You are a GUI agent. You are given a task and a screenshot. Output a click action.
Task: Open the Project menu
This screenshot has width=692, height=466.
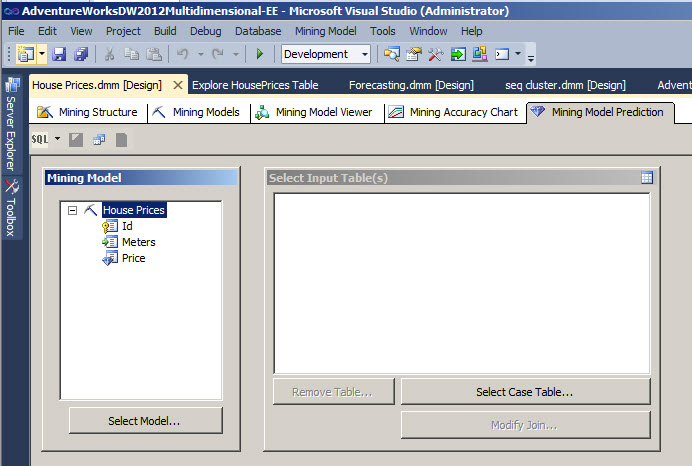coord(123,31)
